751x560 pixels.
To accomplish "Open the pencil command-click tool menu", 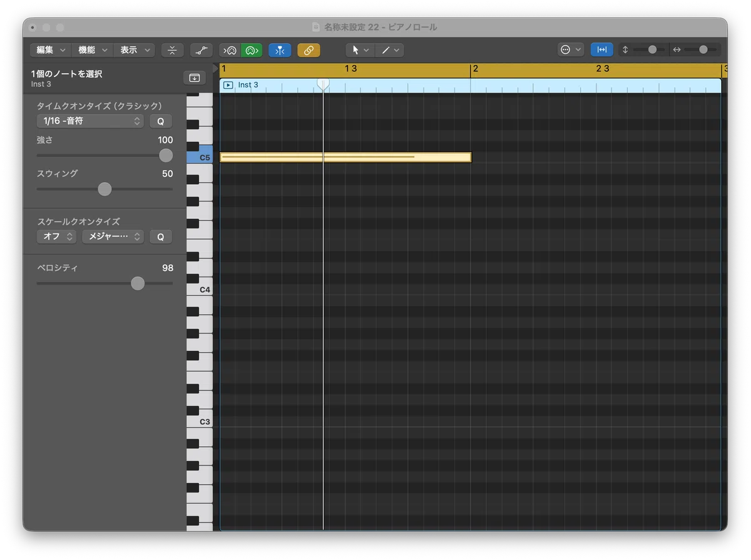I will (x=389, y=50).
